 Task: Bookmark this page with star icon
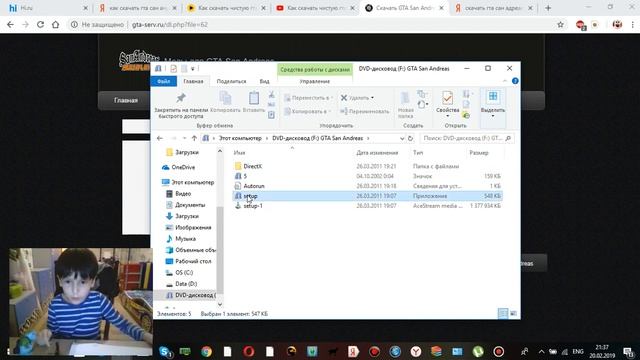coord(560,24)
